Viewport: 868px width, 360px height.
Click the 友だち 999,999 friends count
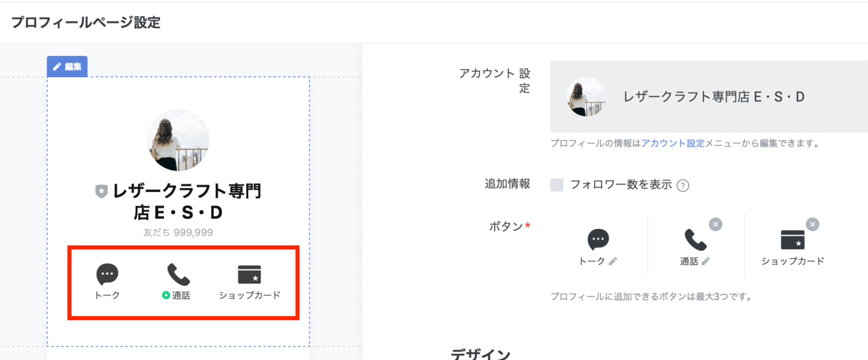178,233
